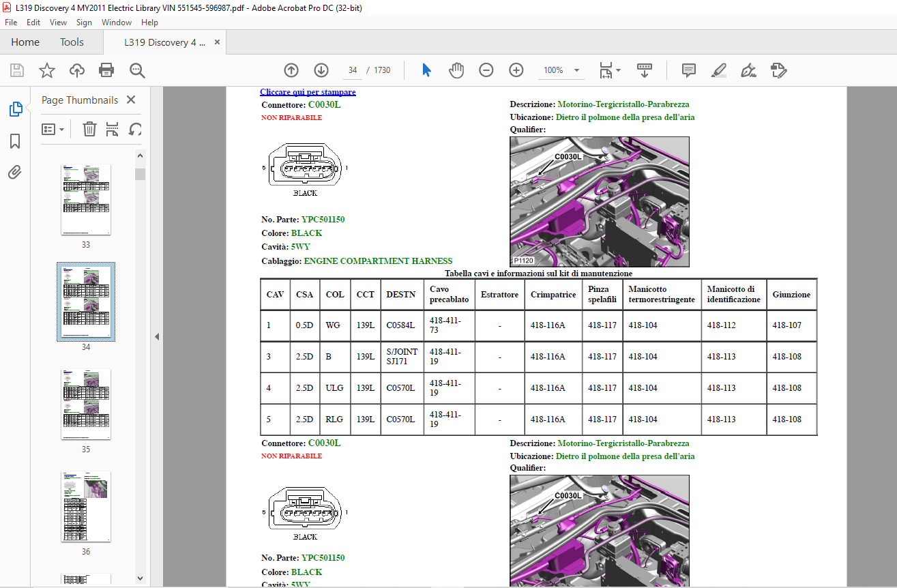Image resolution: width=897 pixels, height=588 pixels.
Task: Open the Sign menu
Action: pos(84,23)
